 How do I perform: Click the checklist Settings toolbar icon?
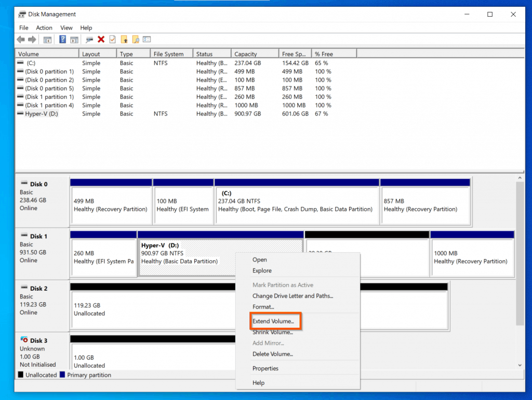(x=147, y=40)
